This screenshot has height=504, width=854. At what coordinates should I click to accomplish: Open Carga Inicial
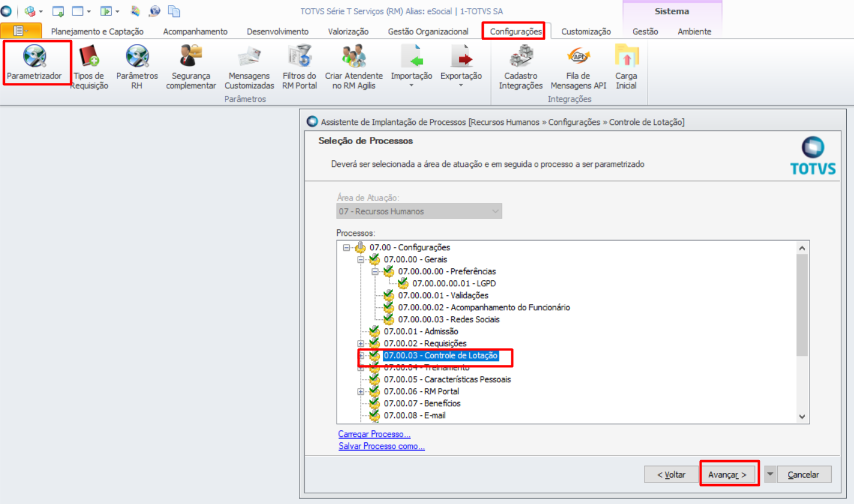point(627,67)
